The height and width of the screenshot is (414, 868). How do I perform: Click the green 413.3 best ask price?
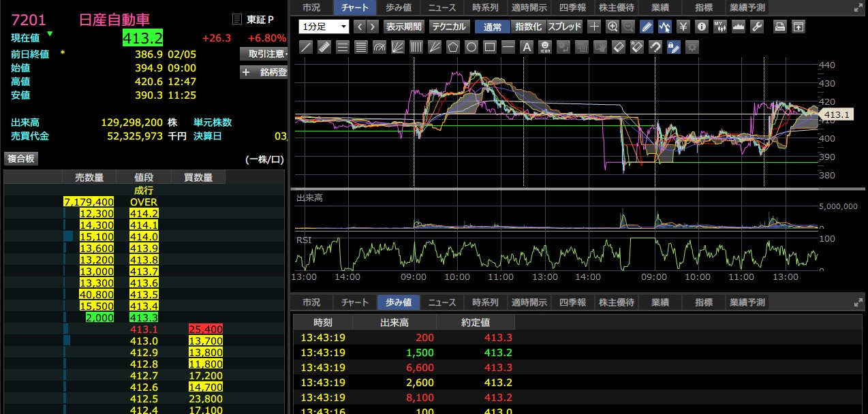coord(144,317)
